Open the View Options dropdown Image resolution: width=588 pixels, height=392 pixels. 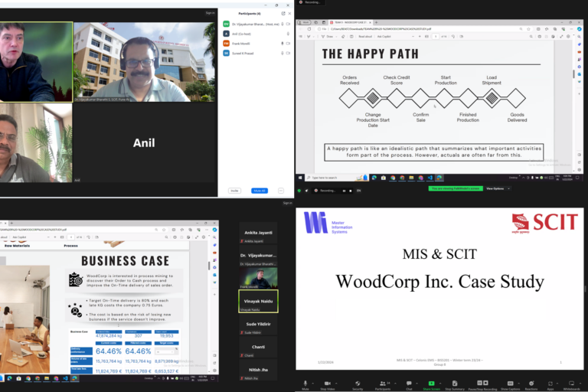point(496,188)
